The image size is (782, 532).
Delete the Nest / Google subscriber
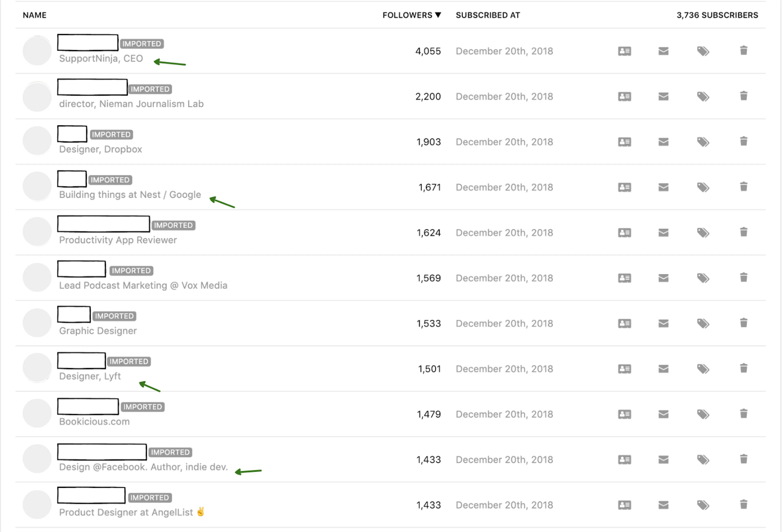pos(744,187)
